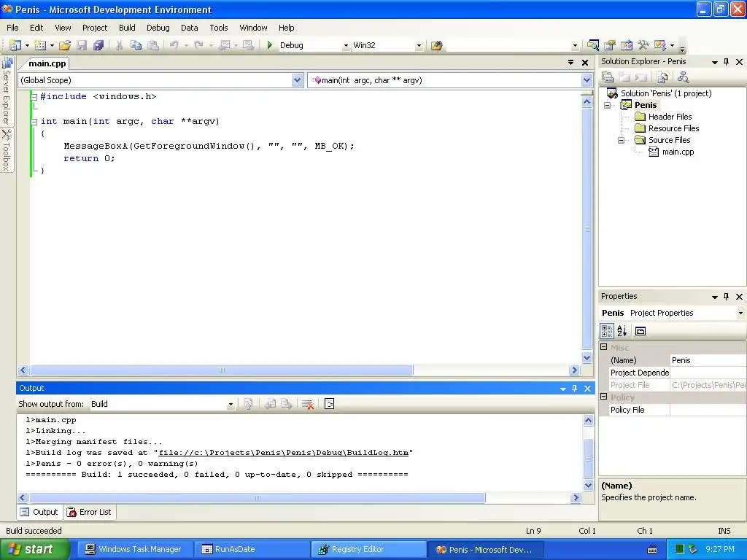Open the Tools menu
This screenshot has height=560, width=747.
click(219, 28)
